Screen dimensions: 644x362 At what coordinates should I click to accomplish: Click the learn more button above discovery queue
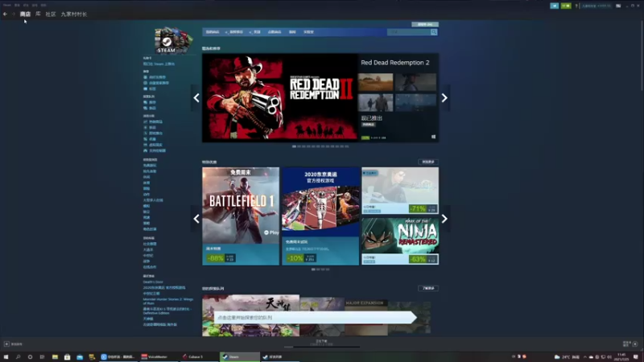coord(428,288)
